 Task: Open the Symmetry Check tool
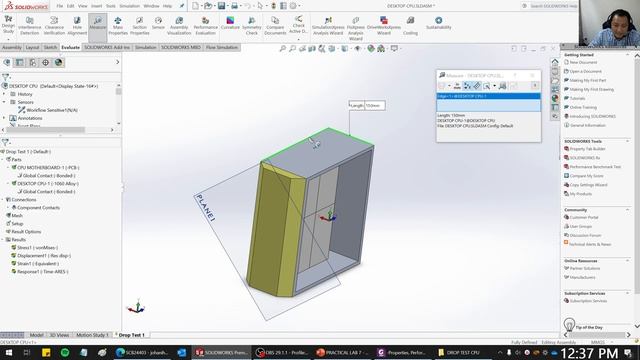pyautogui.click(x=251, y=26)
